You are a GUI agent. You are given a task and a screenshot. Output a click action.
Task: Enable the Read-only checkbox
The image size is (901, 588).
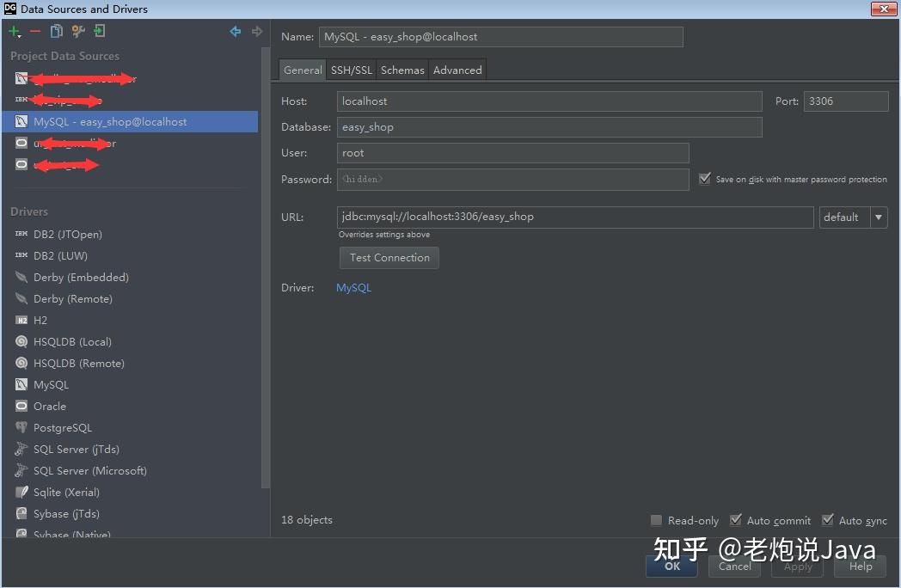coord(655,520)
